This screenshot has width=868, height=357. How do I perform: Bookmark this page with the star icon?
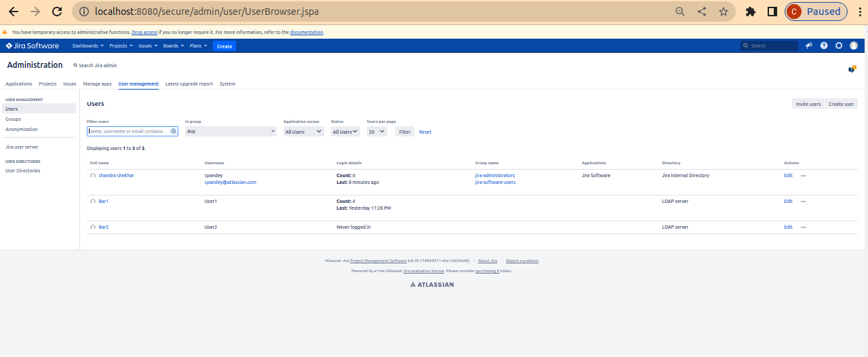[x=724, y=12]
